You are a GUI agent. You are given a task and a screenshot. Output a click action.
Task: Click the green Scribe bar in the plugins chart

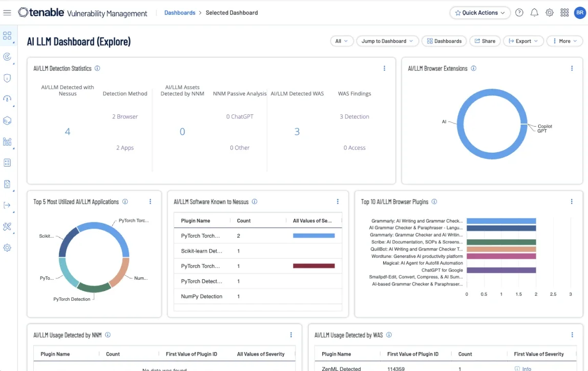pos(501,242)
